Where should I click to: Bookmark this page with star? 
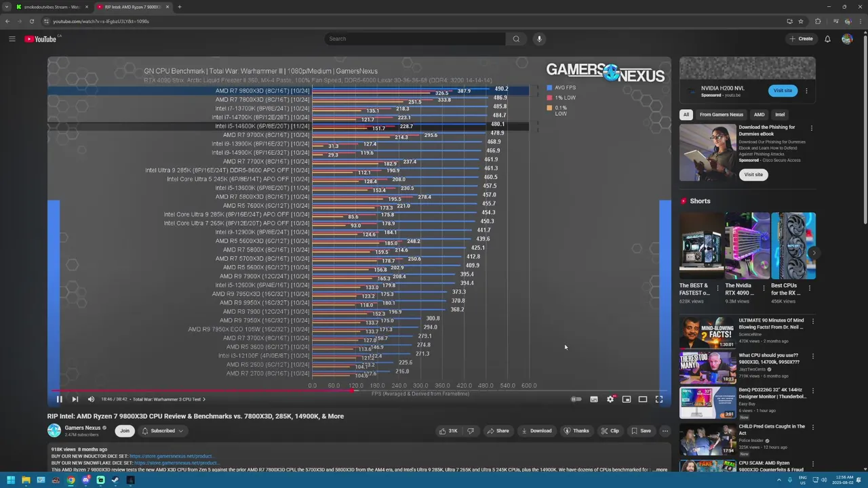click(801, 21)
